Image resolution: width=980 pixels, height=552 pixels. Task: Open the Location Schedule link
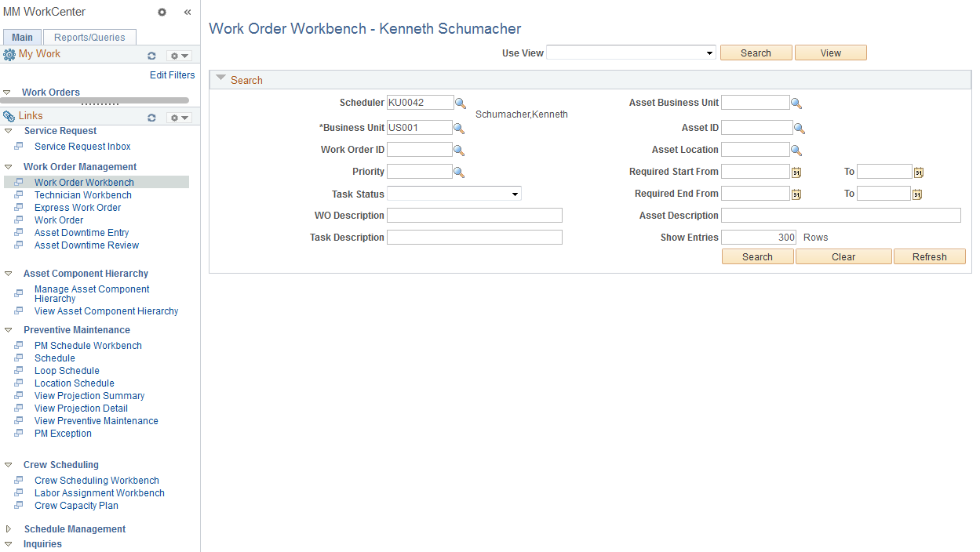click(x=75, y=383)
